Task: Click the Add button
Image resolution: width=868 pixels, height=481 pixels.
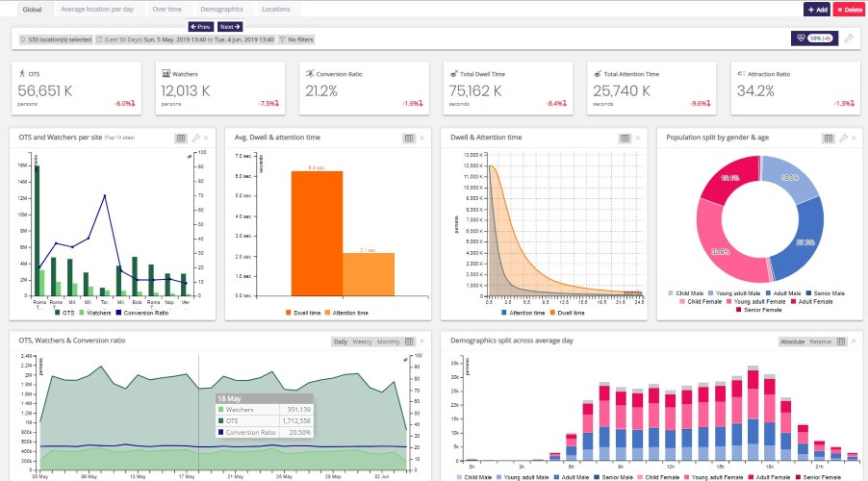Action: point(816,9)
